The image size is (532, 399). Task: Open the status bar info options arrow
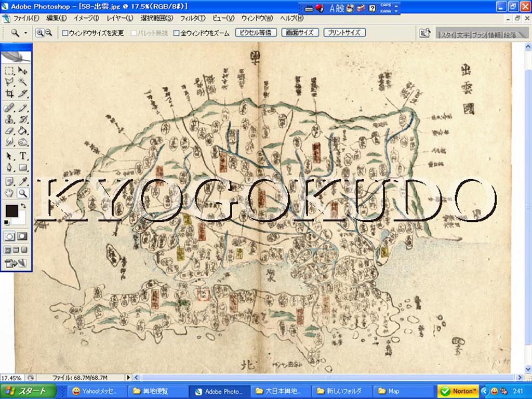[128, 377]
